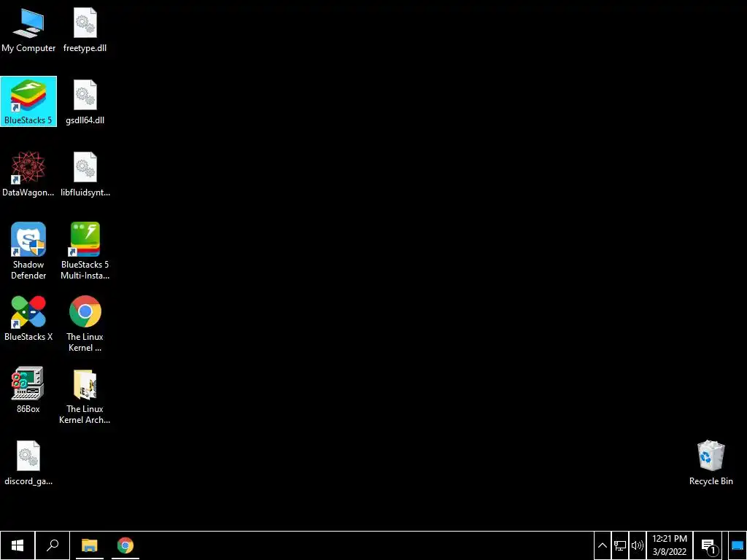Open the clock showing 12:21 PM
747x560 pixels.
pos(670,545)
